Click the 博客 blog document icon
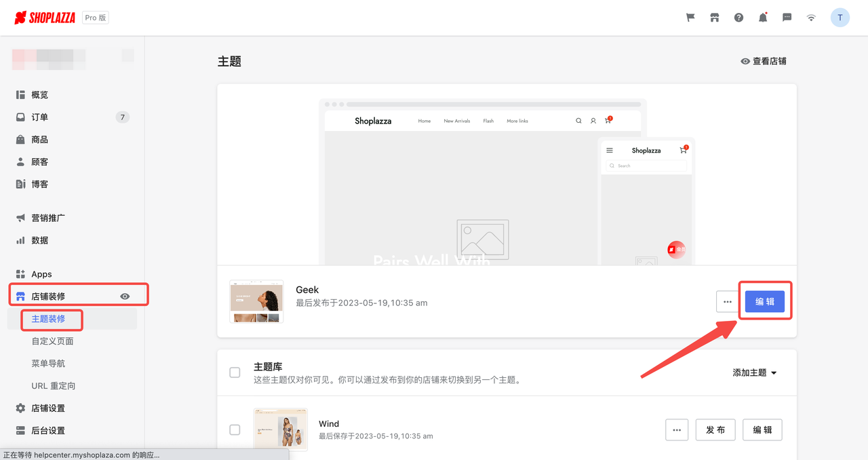The height and width of the screenshot is (460, 868). click(20, 185)
